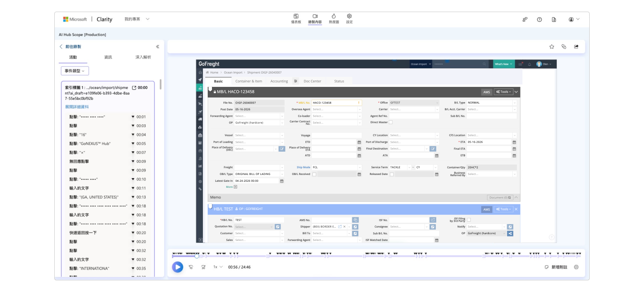The width and height of the screenshot is (644, 292).
Task: Skip forward 30 seconds
Action: [203, 267]
